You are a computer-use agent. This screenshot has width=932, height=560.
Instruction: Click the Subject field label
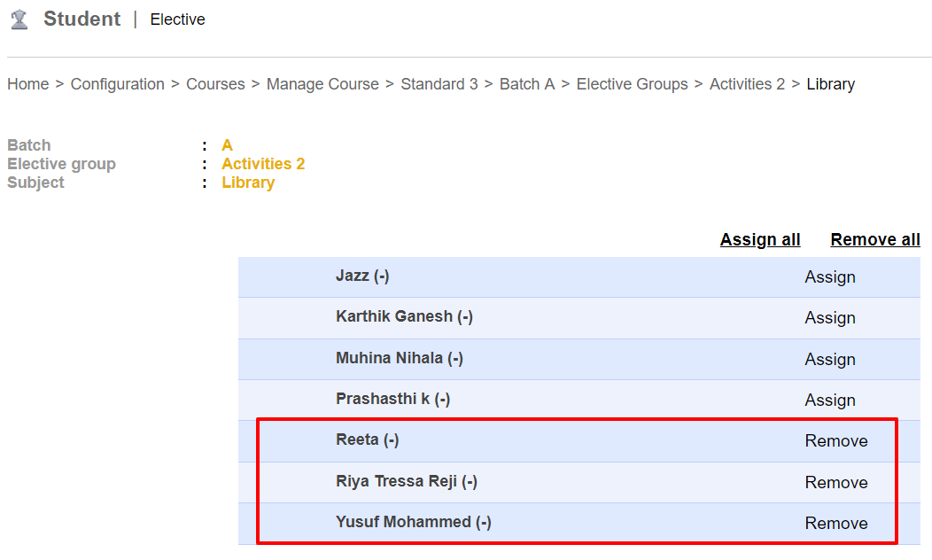35,183
